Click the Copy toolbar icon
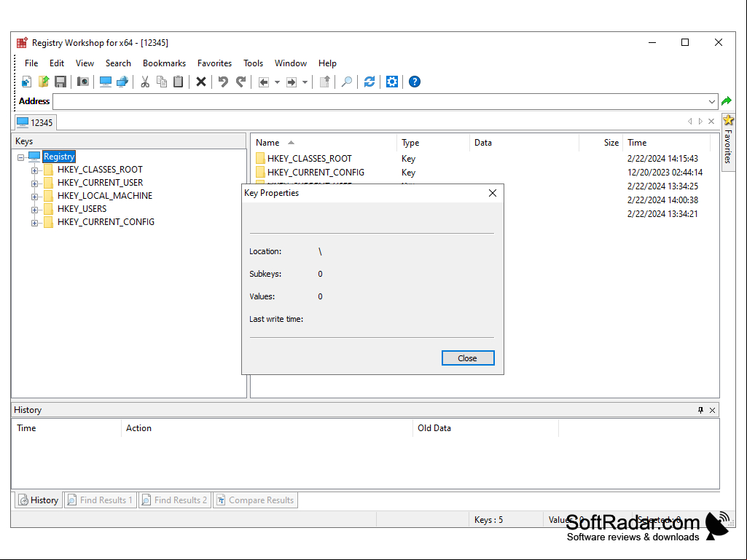 pyautogui.click(x=162, y=82)
